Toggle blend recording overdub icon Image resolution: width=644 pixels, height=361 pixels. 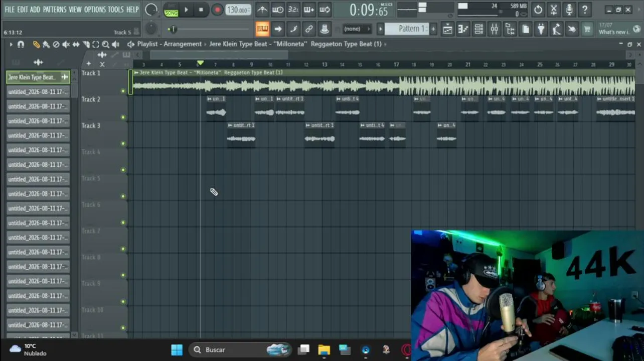(x=308, y=10)
